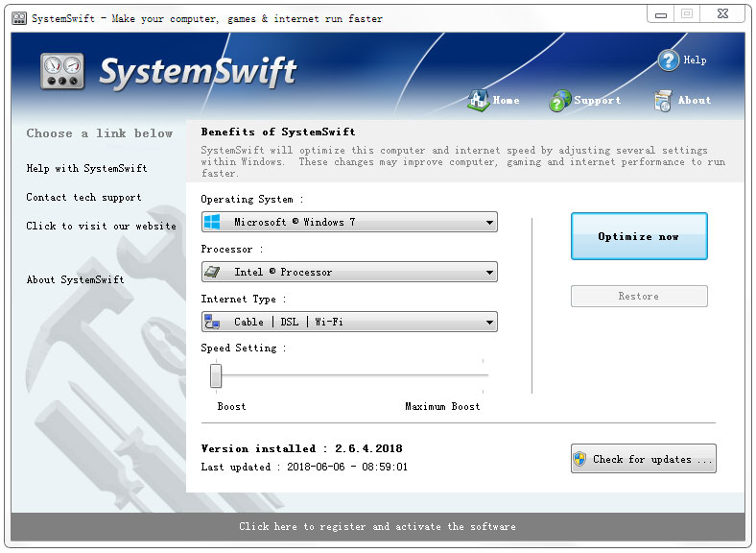Click the title bar application icon
The height and width of the screenshot is (553, 756).
[19, 18]
